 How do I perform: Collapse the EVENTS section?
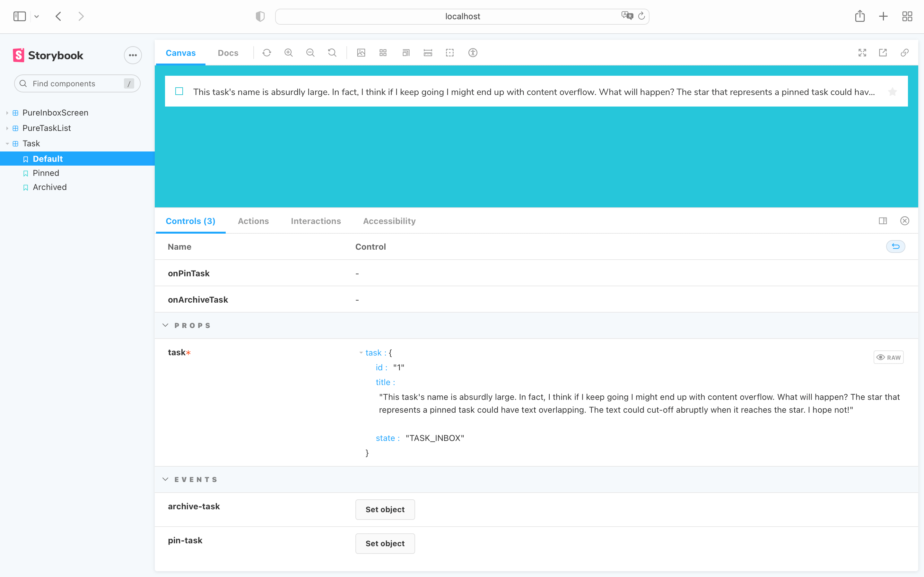pos(165,479)
